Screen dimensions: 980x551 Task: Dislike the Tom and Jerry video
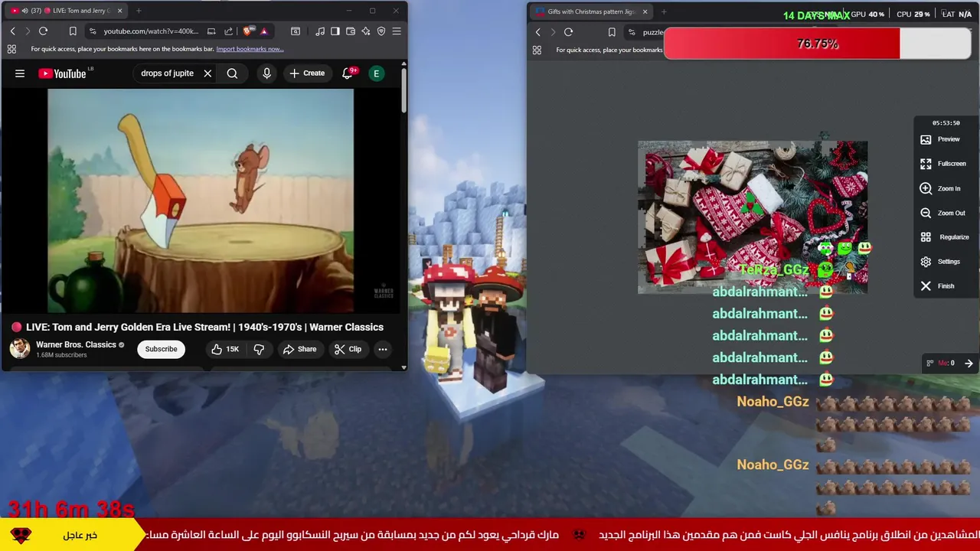click(259, 349)
